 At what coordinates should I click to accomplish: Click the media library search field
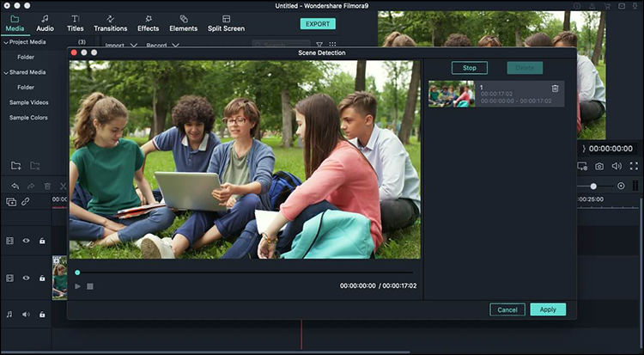[282, 45]
